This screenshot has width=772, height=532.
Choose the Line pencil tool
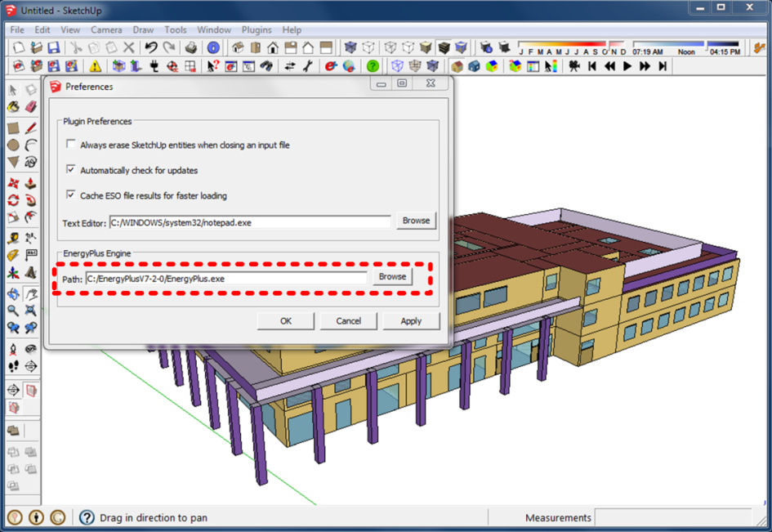(31, 128)
